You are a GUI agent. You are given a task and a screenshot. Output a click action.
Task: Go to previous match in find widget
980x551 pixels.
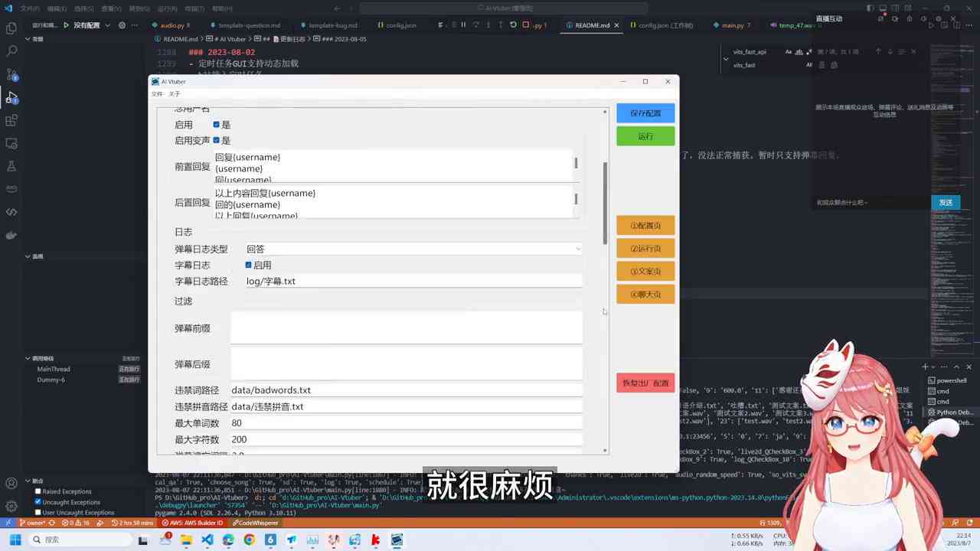(x=878, y=51)
